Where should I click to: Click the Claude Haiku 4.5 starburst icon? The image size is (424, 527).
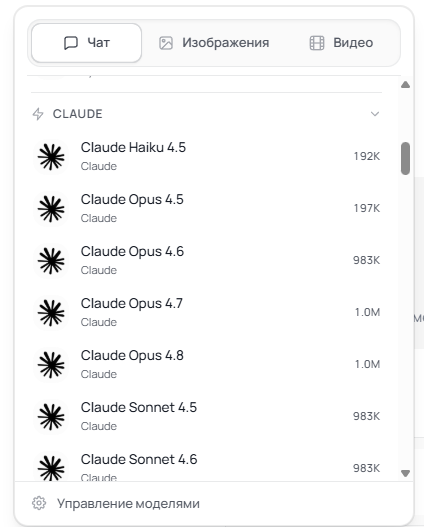pyautogui.click(x=51, y=157)
